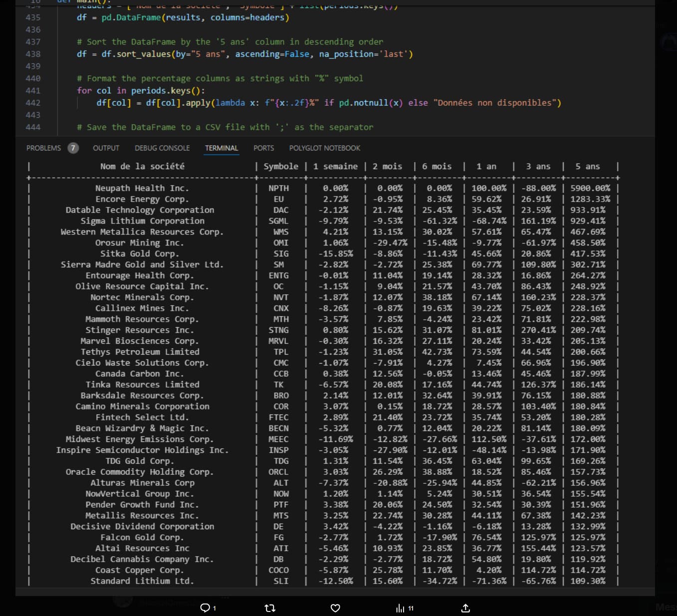Click the COCO symbol cell
This screenshot has width=677, height=616.
coord(278,570)
